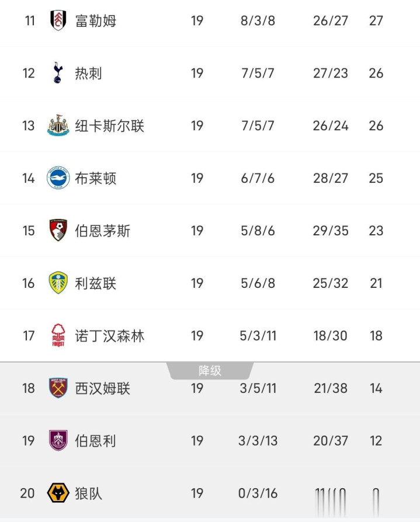Tap team name 伯恩茅斯
Viewport: 420px width, 522px height.
(x=103, y=231)
